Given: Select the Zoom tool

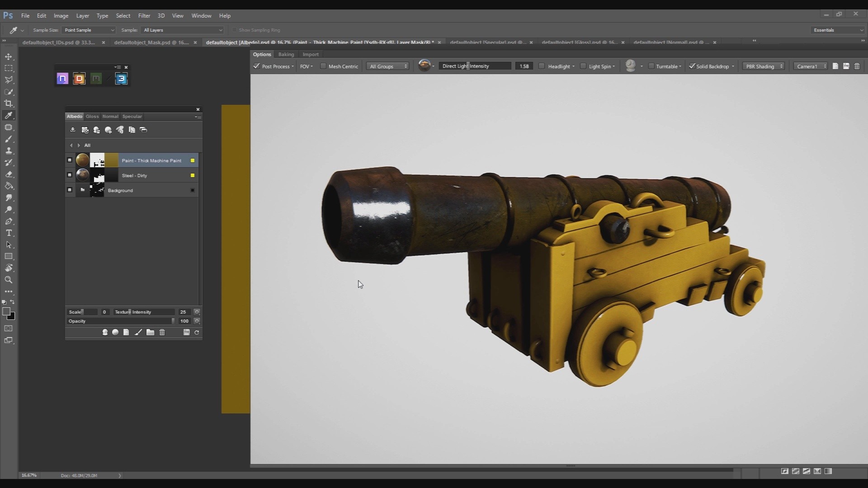Looking at the screenshot, I should (9, 280).
